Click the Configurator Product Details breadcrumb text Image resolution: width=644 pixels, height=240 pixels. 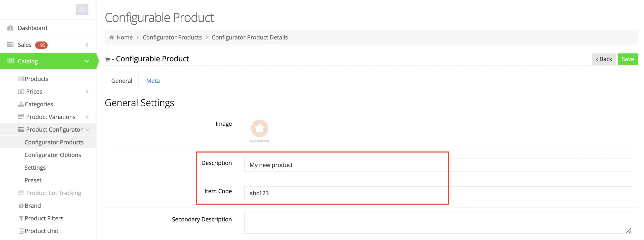[250, 37]
